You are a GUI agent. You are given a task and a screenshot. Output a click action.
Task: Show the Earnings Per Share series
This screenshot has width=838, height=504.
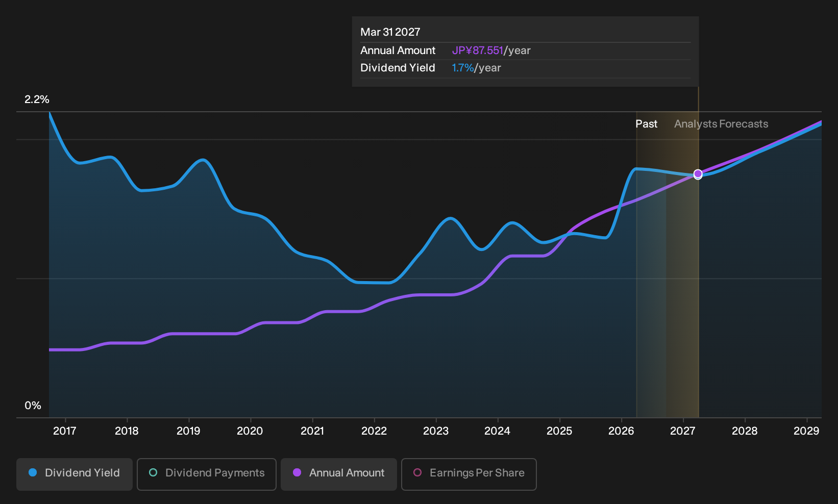coord(469,474)
